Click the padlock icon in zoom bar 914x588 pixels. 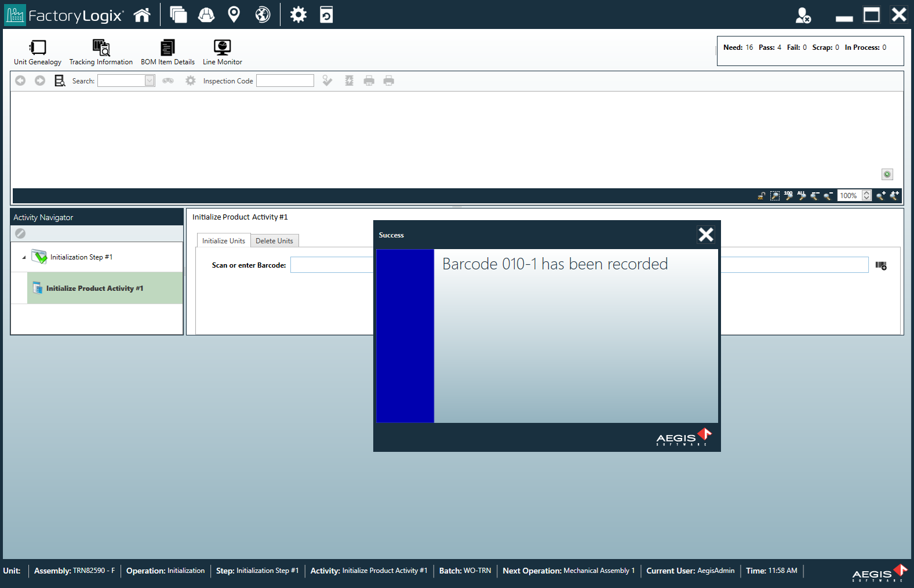pos(762,196)
